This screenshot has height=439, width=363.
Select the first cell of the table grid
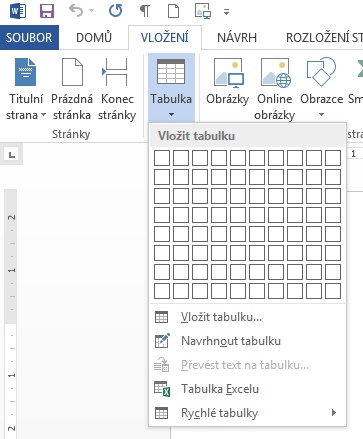pos(162,158)
